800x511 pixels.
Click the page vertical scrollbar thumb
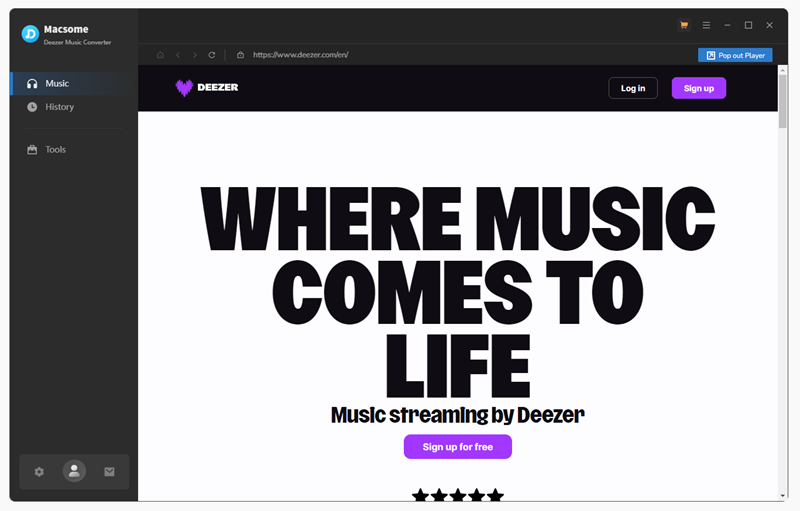[x=782, y=101]
